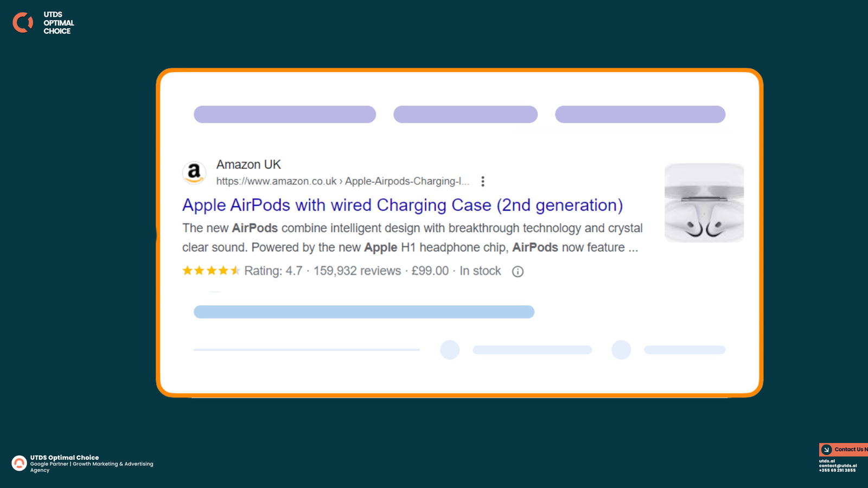This screenshot has height=488, width=868.
Task: Click the Amazon favicon logo
Action: click(x=194, y=173)
